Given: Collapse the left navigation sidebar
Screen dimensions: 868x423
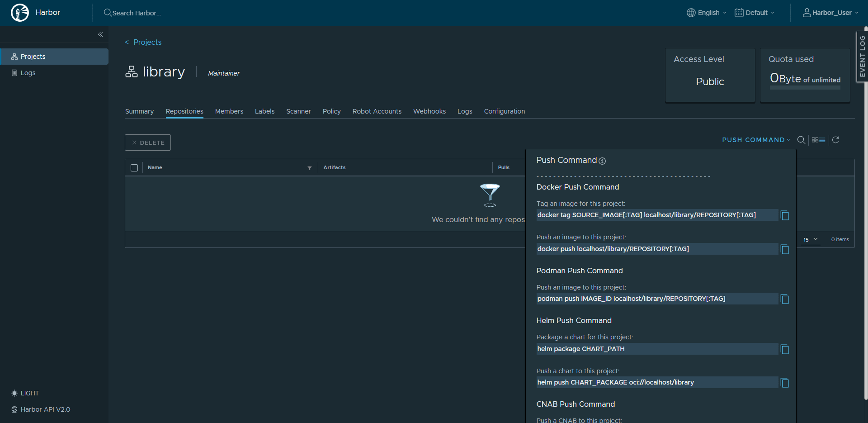Looking at the screenshot, I should pyautogui.click(x=100, y=34).
